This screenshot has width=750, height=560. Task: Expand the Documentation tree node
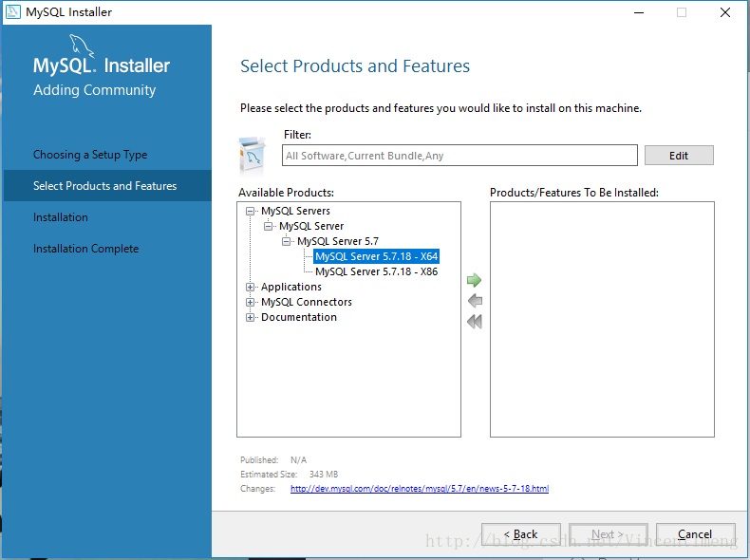pyautogui.click(x=251, y=317)
